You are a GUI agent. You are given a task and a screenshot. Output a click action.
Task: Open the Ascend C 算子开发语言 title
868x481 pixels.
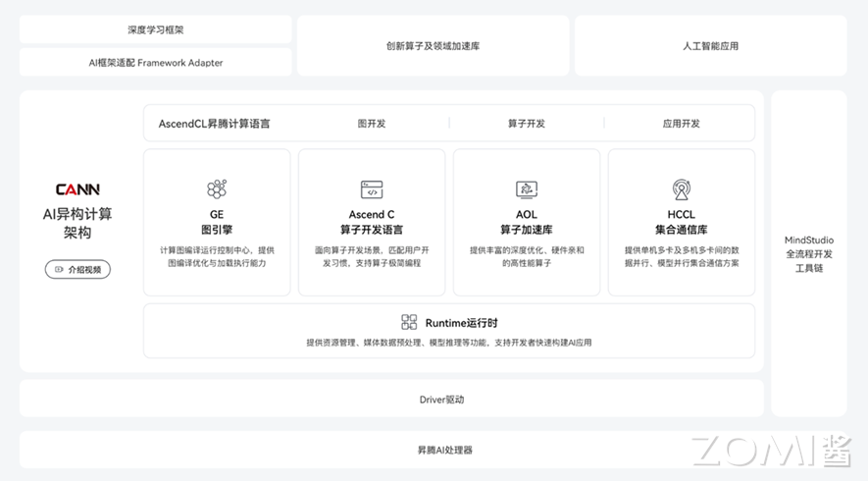372,222
